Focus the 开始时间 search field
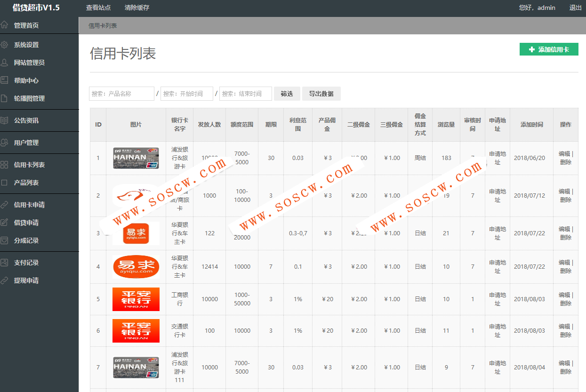The height and width of the screenshot is (392, 586). click(x=187, y=94)
